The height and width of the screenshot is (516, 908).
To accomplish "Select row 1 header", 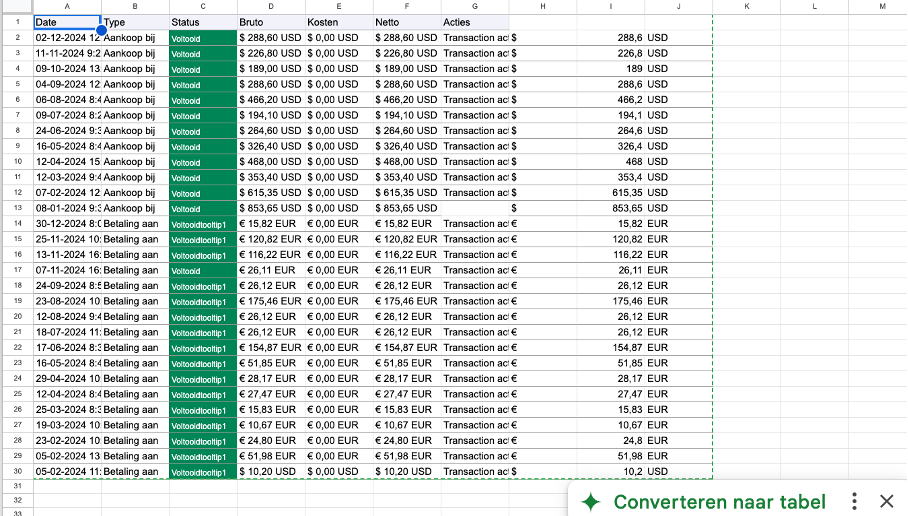I will click(16, 22).
